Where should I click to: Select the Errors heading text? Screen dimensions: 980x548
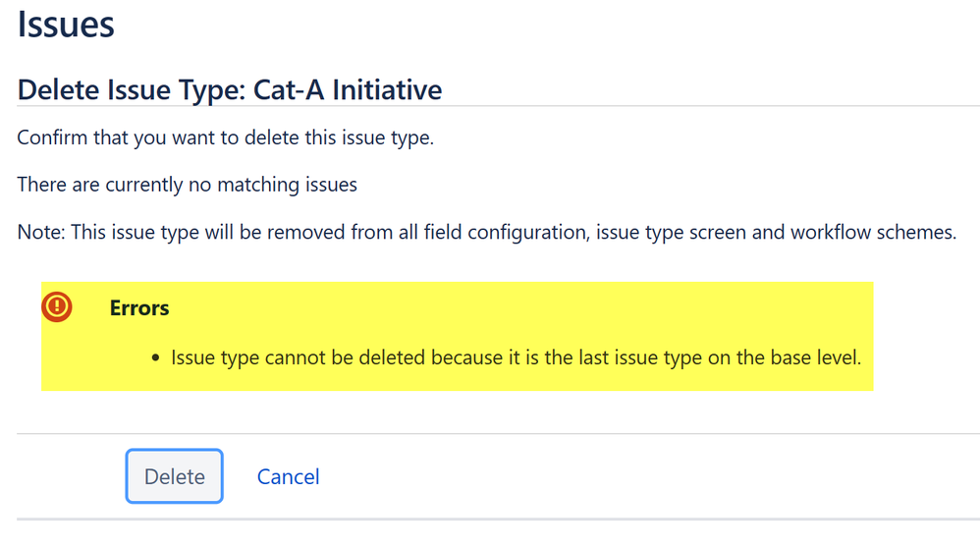[139, 308]
